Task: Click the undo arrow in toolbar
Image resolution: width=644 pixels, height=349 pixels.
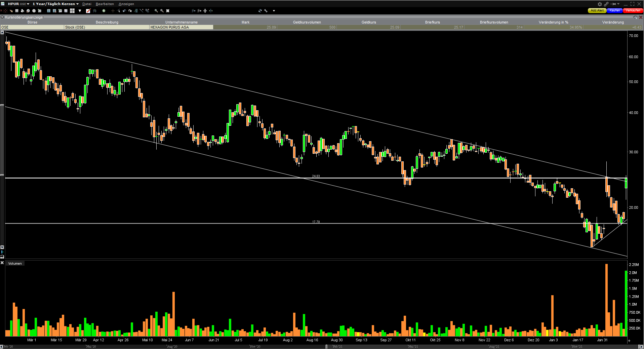Action: point(124,11)
